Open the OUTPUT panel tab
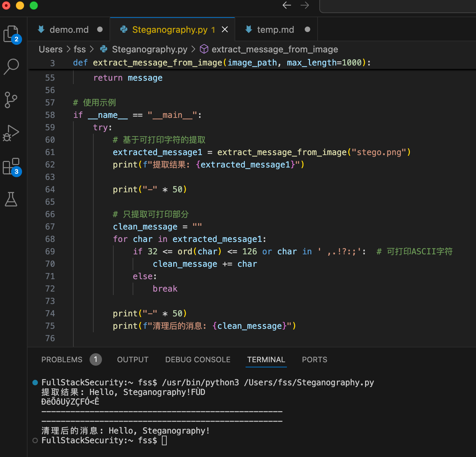 (x=133, y=360)
